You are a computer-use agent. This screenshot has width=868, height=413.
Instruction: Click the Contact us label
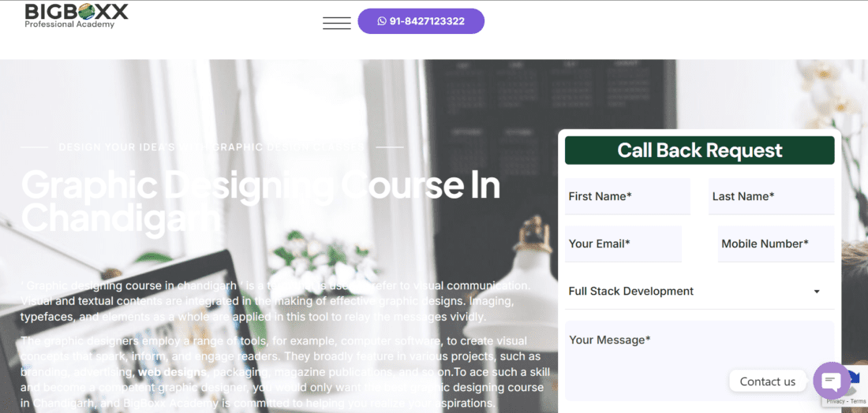pos(767,381)
